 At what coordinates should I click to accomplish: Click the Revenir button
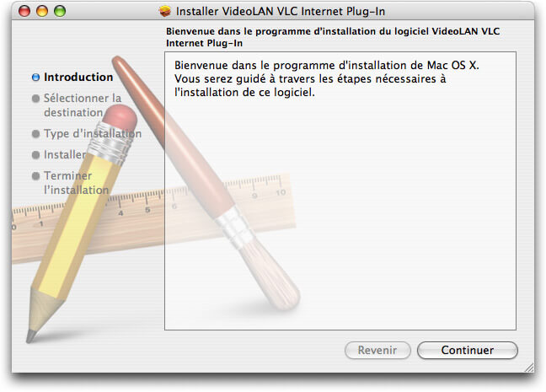(377, 350)
